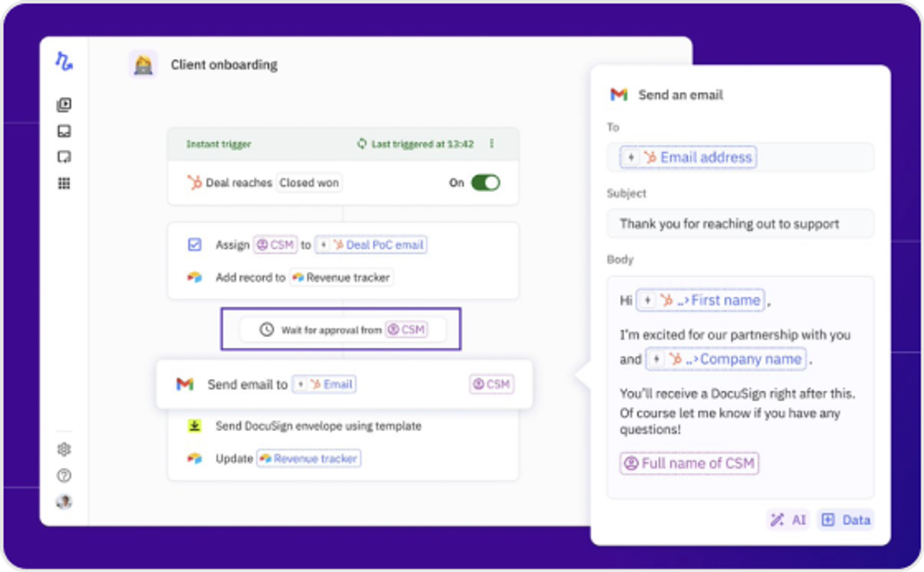The width and height of the screenshot is (924, 572).
Task: Click the Subject input field
Action: [x=740, y=224]
